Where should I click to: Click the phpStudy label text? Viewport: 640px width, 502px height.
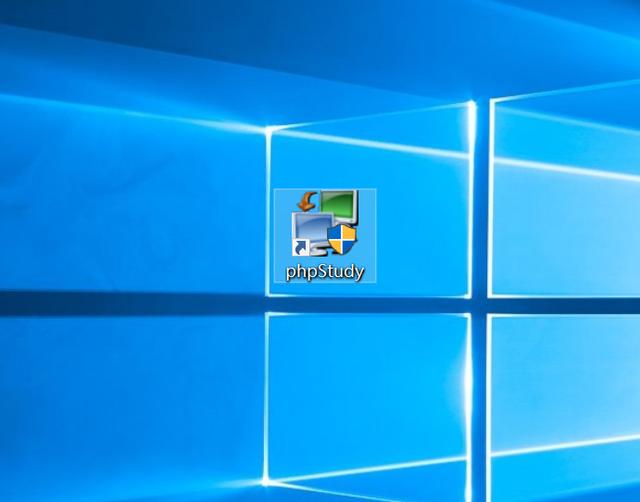click(325, 272)
